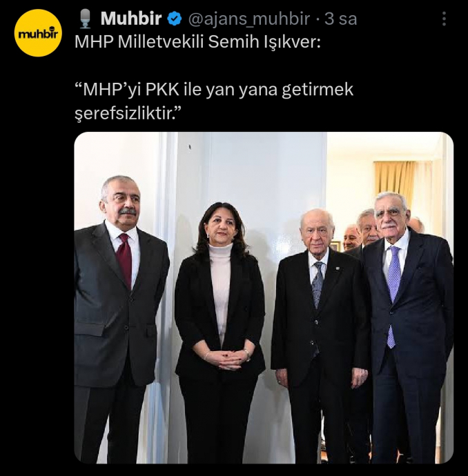468x476 pixels.
Task: Click the word "PKK" in the quote
Action: [x=162, y=90]
